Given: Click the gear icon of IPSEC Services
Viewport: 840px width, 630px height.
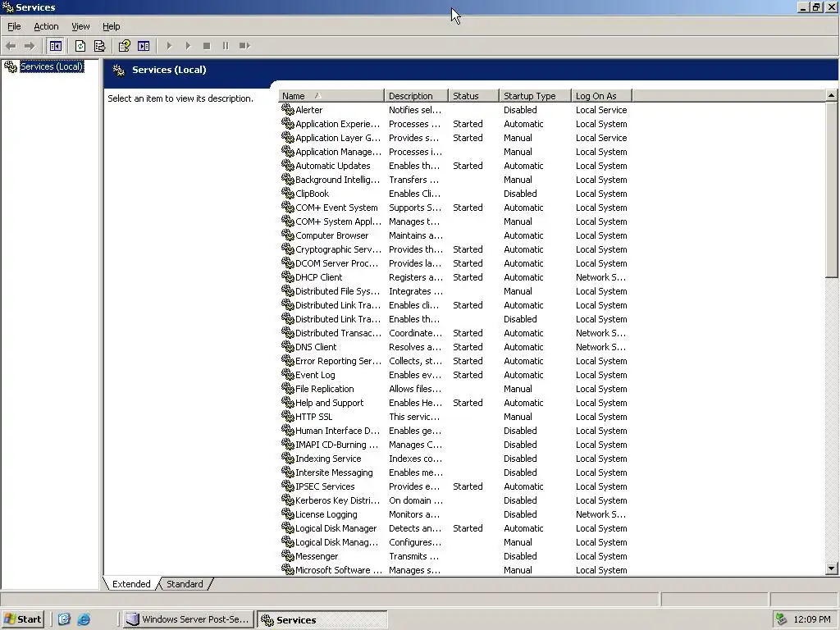Looking at the screenshot, I should [288, 486].
